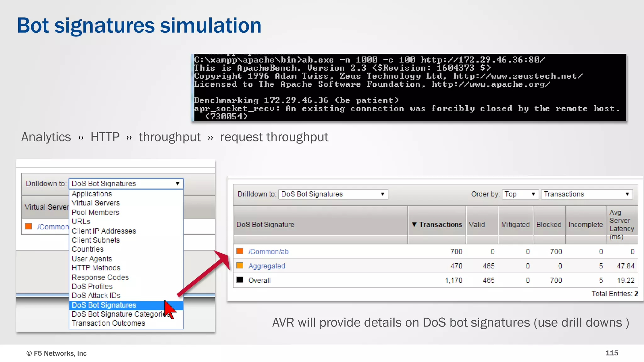644x362 pixels.
Task: Click HTTP in the breadcrumb path
Action: (105, 137)
